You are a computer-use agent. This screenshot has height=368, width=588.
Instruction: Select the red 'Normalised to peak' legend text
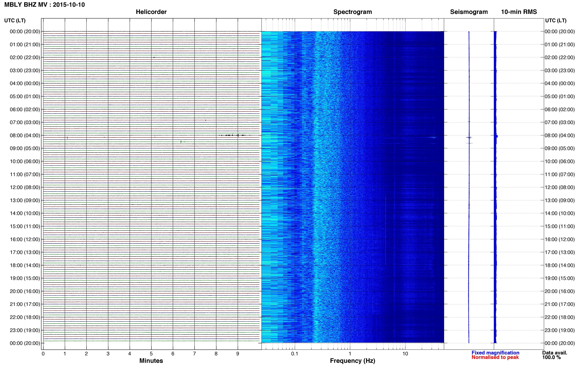[495, 357]
